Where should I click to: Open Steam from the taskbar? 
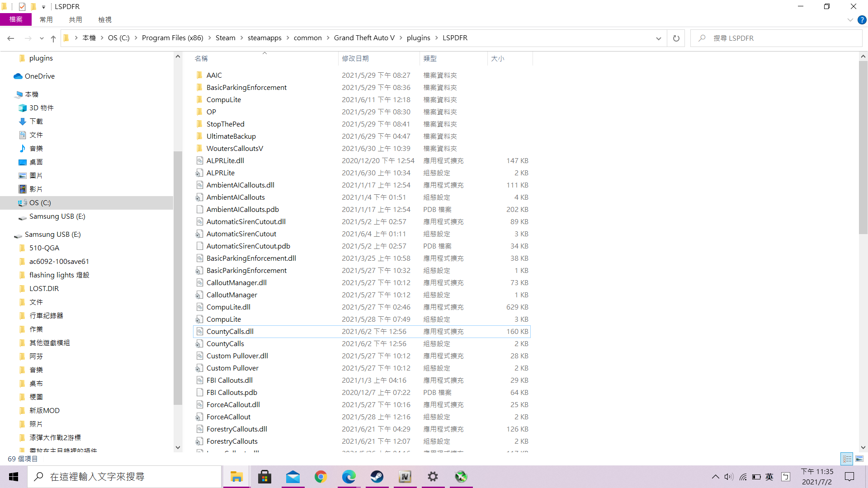pyautogui.click(x=377, y=477)
